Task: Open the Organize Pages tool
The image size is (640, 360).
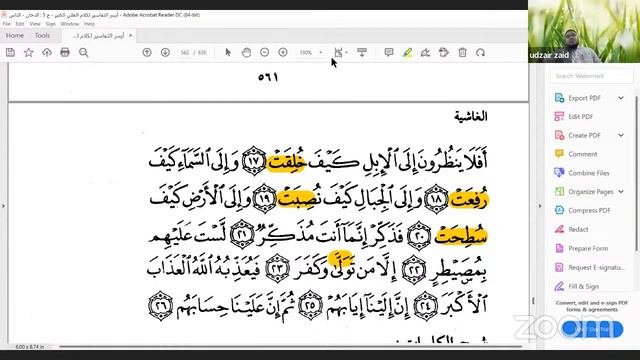Action: click(x=591, y=192)
